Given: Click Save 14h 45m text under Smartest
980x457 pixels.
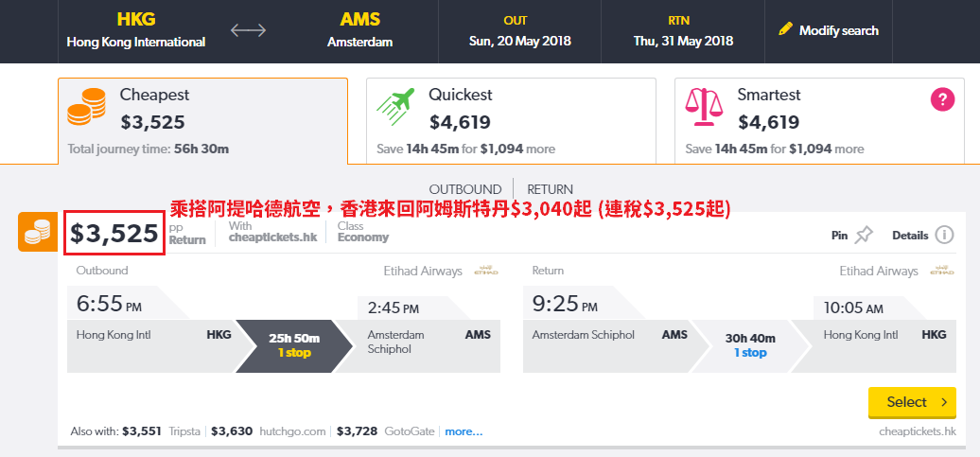Looking at the screenshot, I should [775, 149].
